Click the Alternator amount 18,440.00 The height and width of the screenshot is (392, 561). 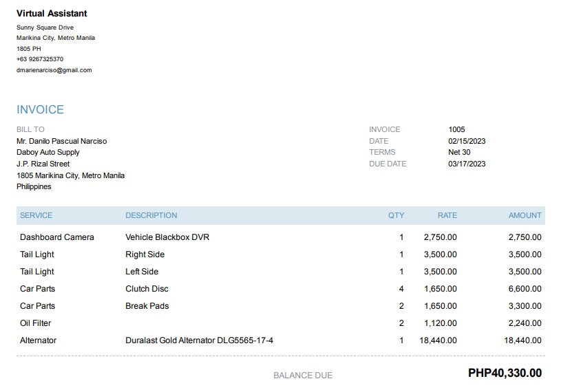pyautogui.click(x=522, y=340)
